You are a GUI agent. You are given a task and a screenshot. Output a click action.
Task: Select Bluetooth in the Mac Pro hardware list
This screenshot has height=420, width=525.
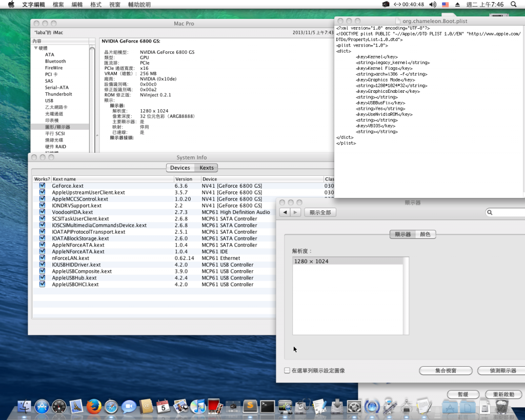[55, 62]
